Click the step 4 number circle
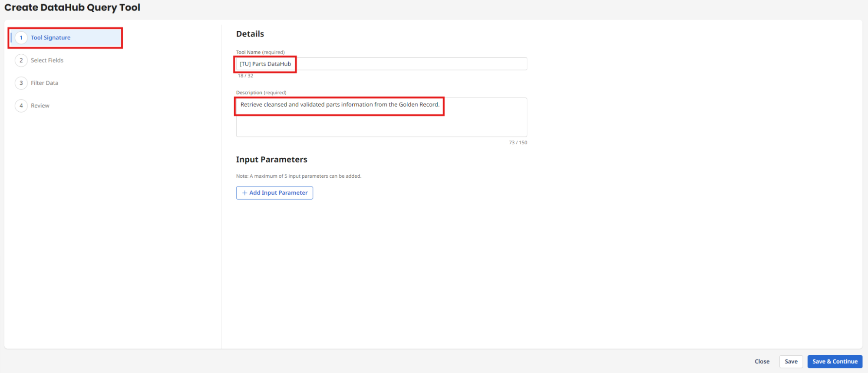 tap(21, 106)
